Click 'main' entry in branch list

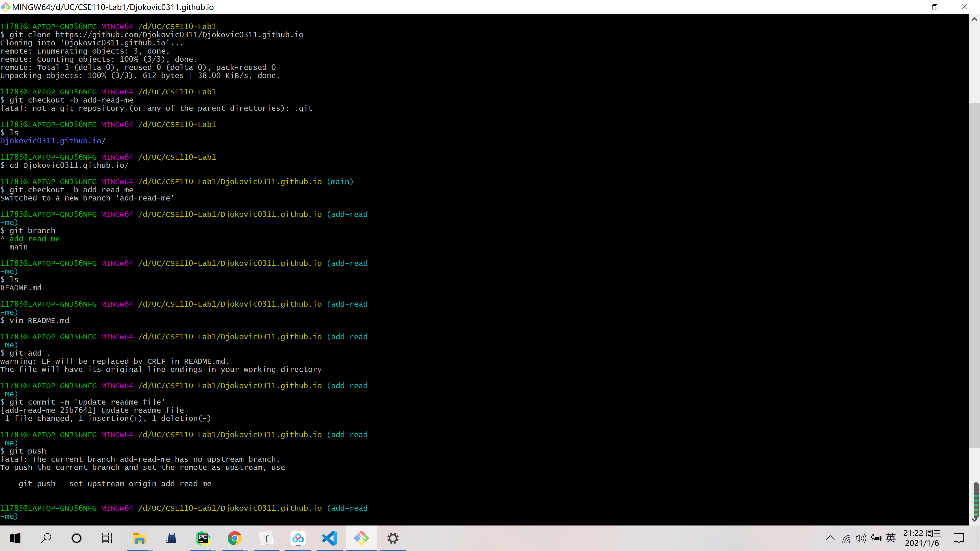pos(19,247)
